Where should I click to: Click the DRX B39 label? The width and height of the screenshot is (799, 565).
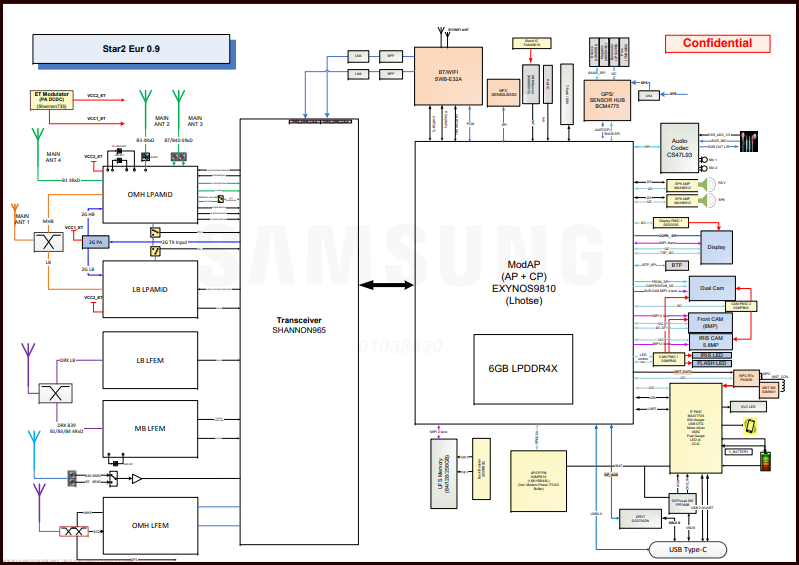(66, 425)
